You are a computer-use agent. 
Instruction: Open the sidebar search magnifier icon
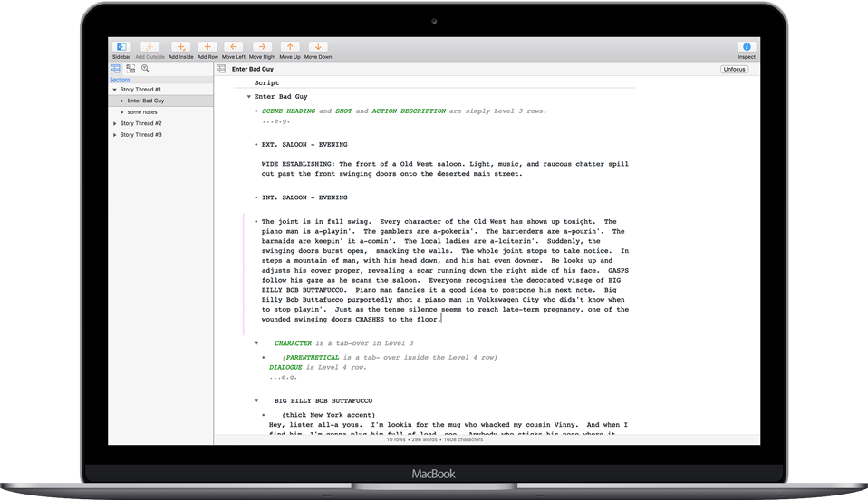(x=146, y=69)
